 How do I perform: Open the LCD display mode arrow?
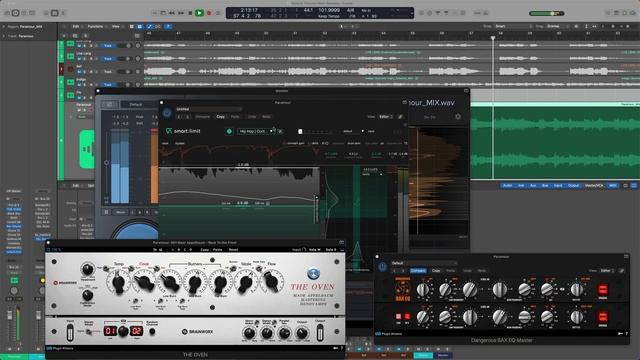pos(411,13)
